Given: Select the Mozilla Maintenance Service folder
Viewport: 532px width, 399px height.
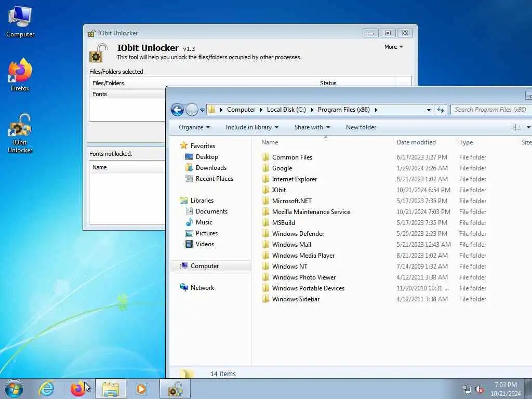Looking at the screenshot, I should pyautogui.click(x=311, y=212).
